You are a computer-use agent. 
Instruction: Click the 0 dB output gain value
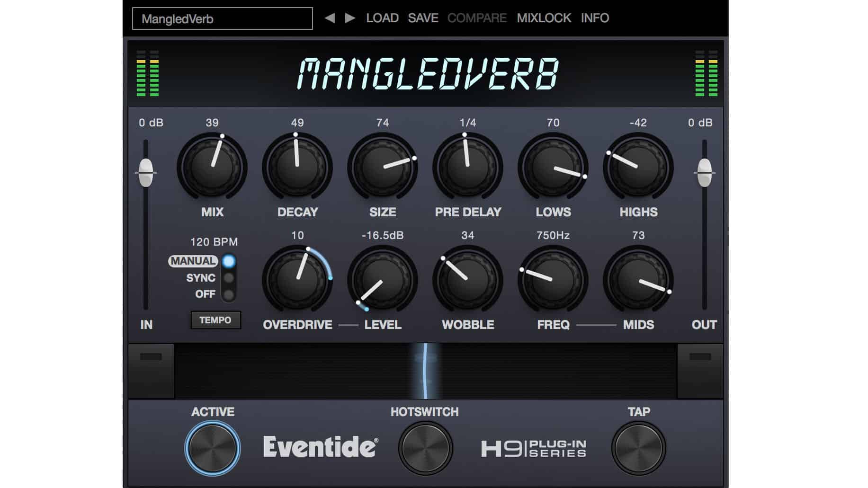pyautogui.click(x=700, y=123)
